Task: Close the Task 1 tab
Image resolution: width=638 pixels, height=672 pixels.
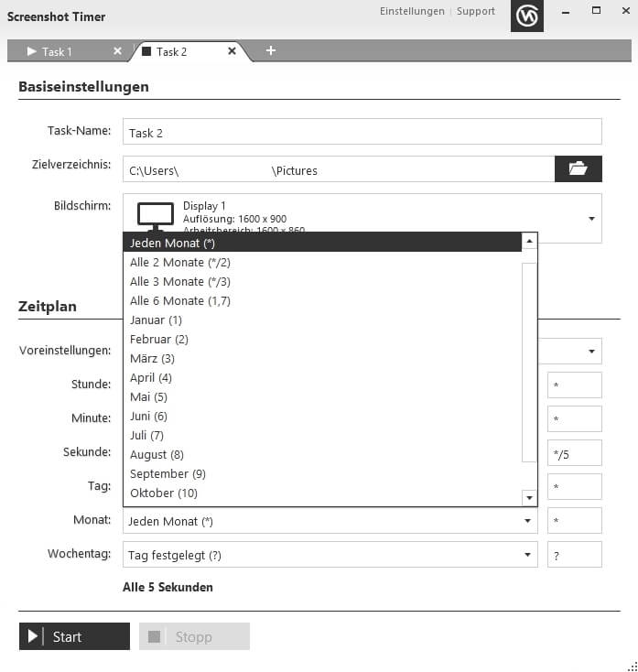Action: point(117,51)
